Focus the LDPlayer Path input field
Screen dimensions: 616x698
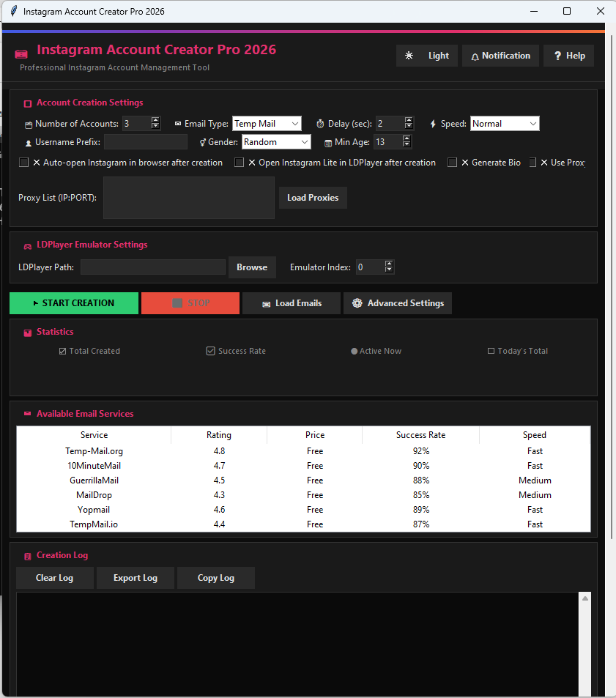point(153,267)
